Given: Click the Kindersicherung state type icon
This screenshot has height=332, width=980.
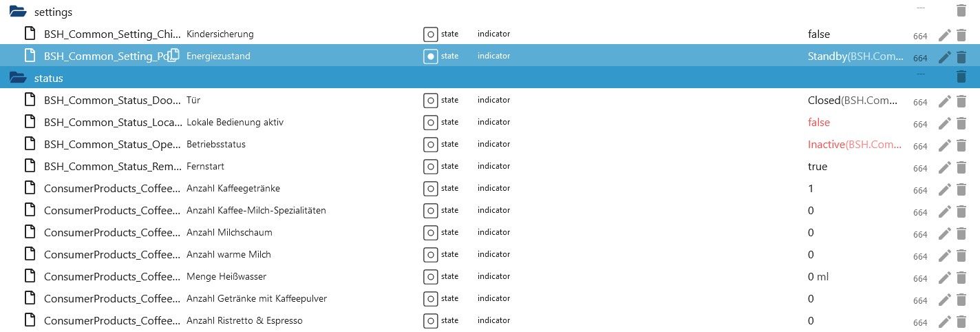Looking at the screenshot, I should coord(430,34).
